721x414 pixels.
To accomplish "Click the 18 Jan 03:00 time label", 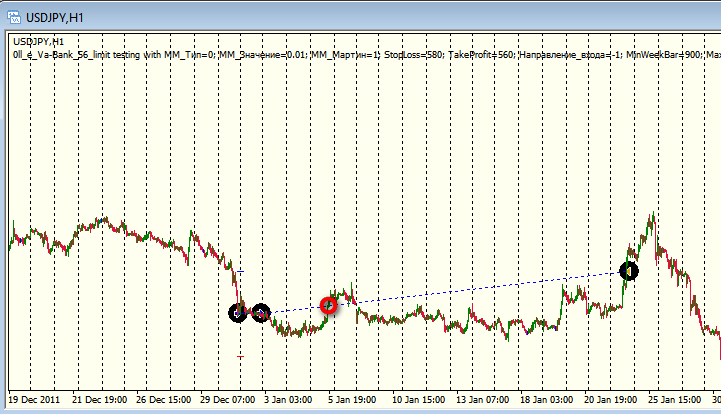I will [546, 400].
